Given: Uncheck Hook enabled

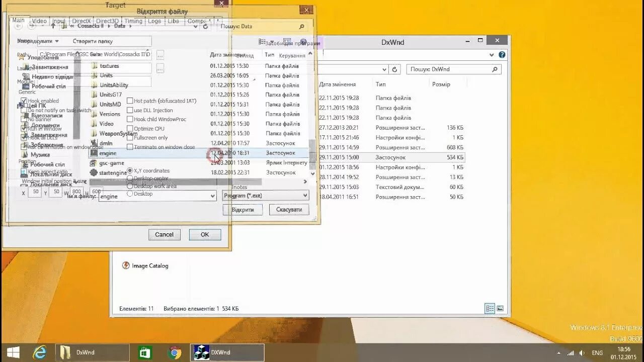Looking at the screenshot, I should click(x=23, y=101).
